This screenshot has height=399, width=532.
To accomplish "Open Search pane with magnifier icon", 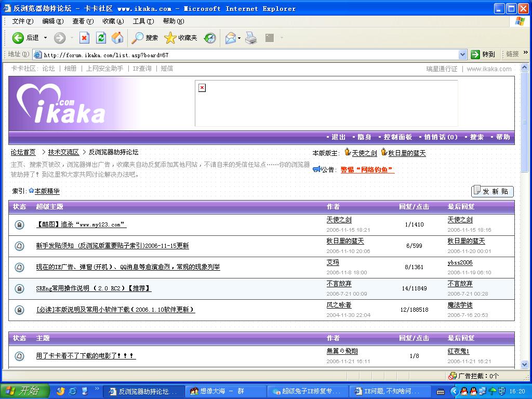I will coord(137,37).
